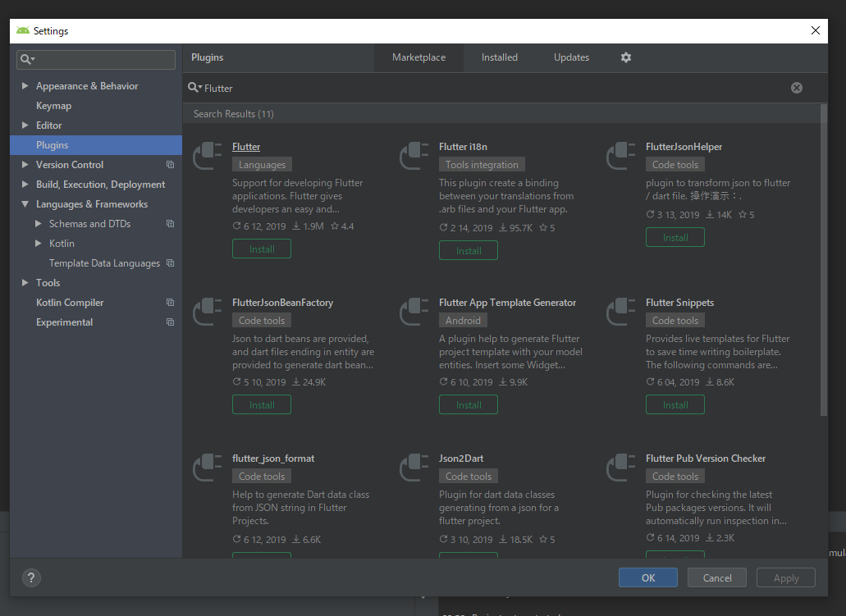Screen dimensions: 846x616
Task: Click the Cancel button
Action: (717, 577)
